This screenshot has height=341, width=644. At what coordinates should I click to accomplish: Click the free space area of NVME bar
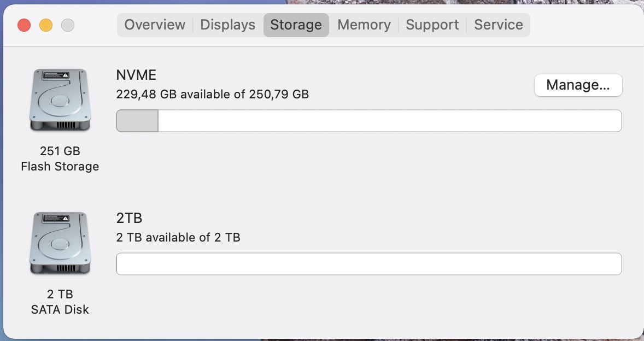[x=390, y=121]
